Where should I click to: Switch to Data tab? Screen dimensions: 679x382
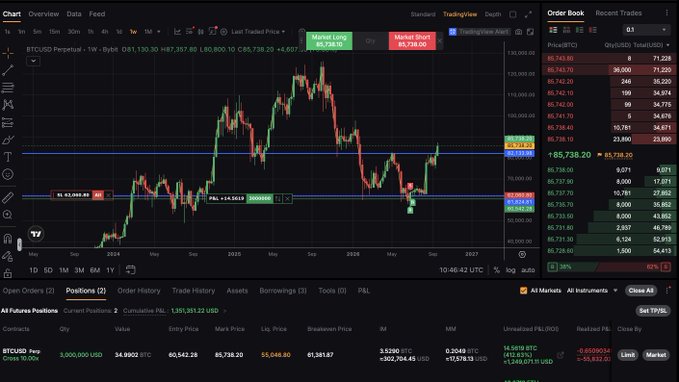click(74, 14)
